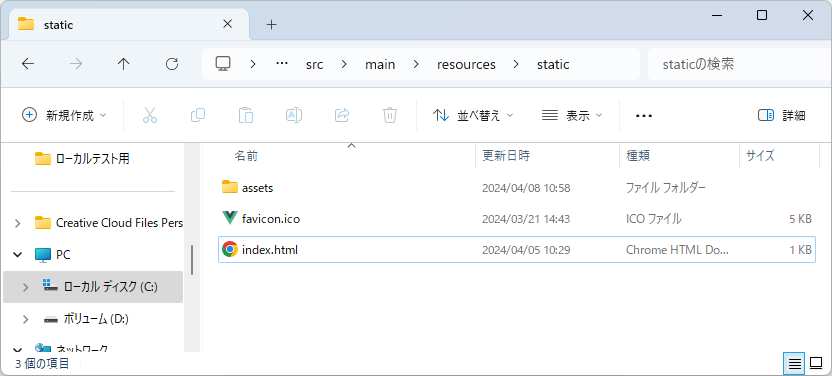832x376 pixels.
Task: Click the Cut scissors icon
Action: coord(150,115)
